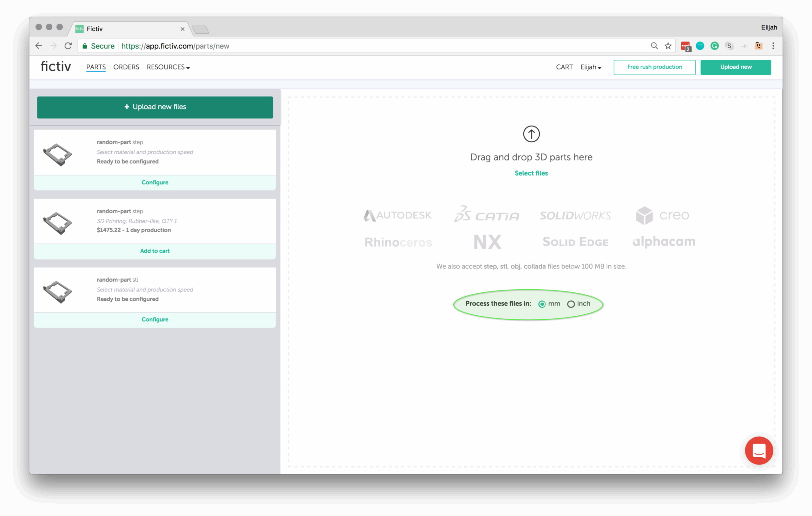Click the Upload new button
Screen dimensions: 812x516
[736, 67]
